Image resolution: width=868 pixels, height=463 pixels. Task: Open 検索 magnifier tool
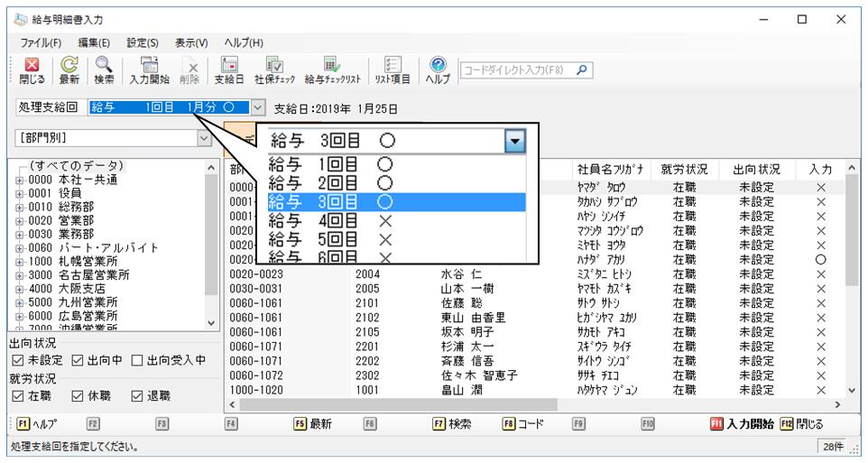coord(104,71)
